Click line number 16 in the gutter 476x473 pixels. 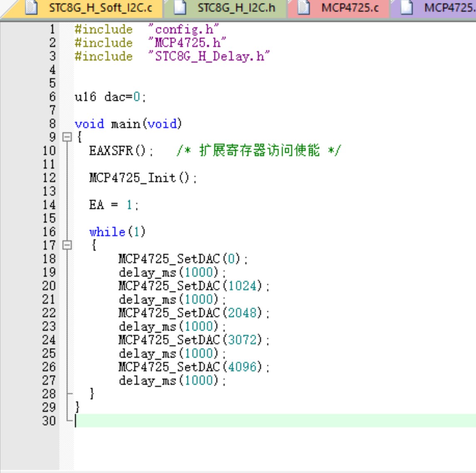[49, 232]
